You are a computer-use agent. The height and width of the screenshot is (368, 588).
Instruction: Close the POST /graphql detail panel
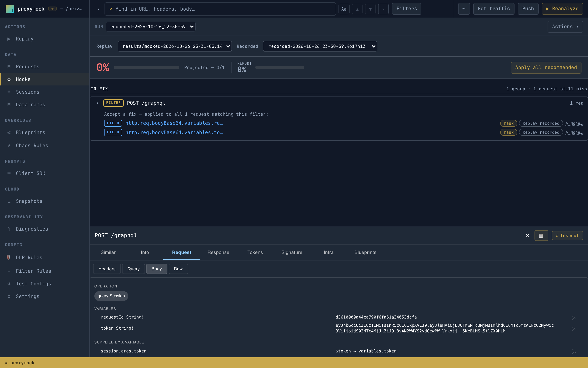pos(527,235)
